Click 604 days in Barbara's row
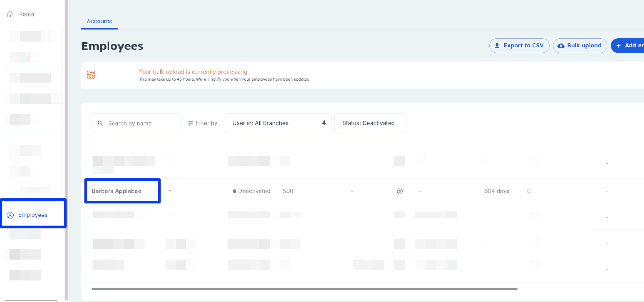Screen dimensions: 644x302 (x=497, y=191)
